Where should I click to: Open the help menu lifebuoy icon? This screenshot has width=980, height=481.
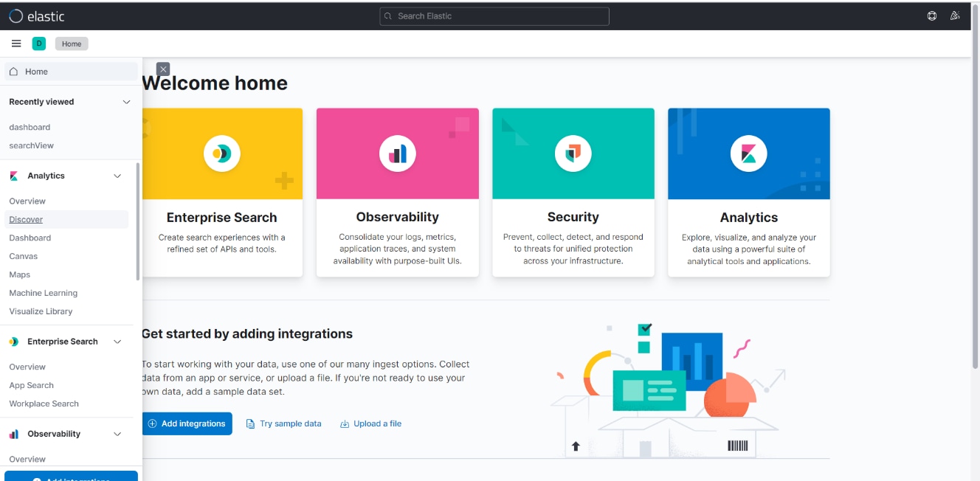click(x=932, y=15)
